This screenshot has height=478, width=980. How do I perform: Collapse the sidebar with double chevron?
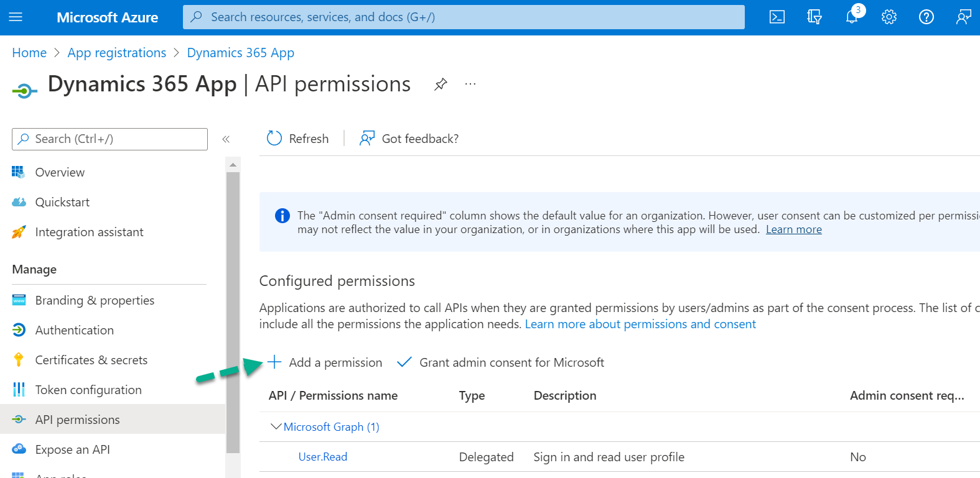pyautogui.click(x=226, y=139)
